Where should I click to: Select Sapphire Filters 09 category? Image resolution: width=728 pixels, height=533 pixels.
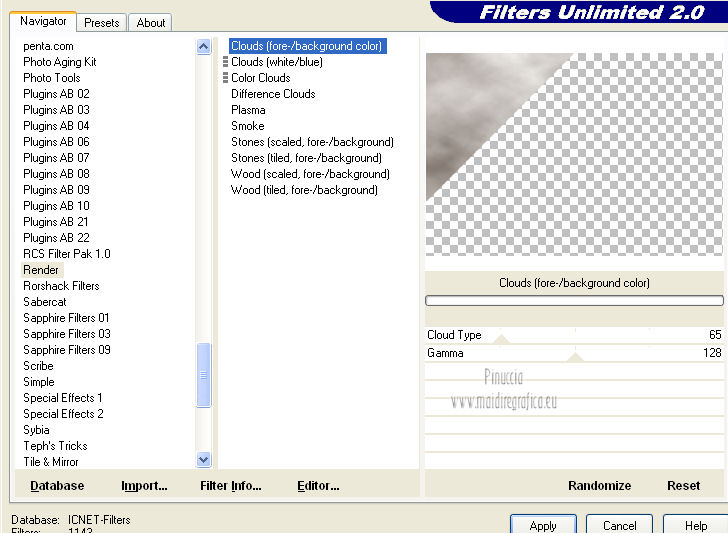click(67, 350)
